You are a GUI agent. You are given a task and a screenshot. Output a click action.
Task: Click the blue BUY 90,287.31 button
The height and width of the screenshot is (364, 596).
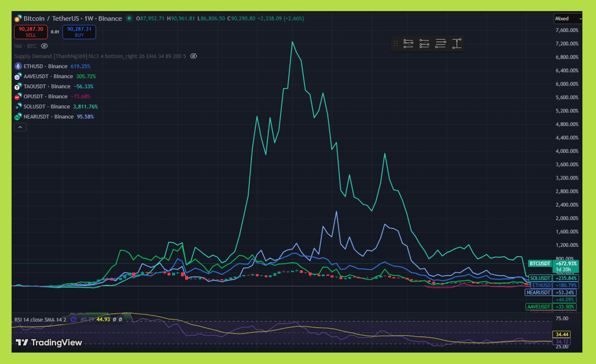(x=79, y=32)
